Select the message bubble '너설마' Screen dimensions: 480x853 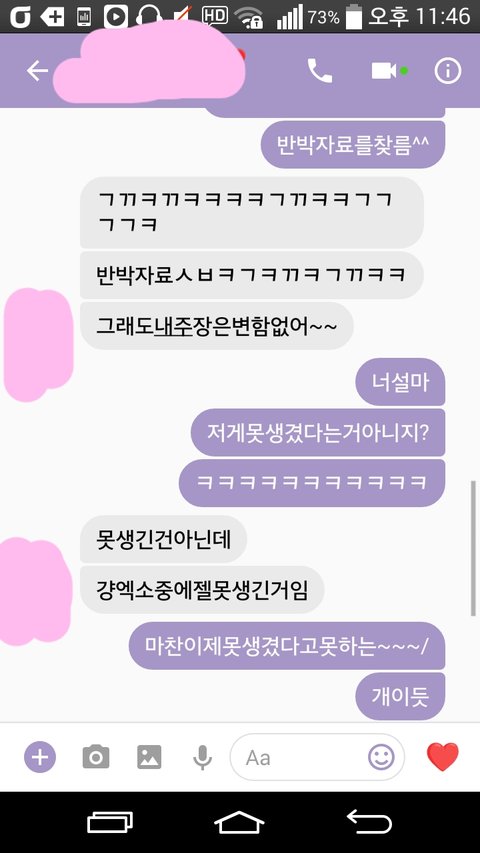click(x=400, y=382)
